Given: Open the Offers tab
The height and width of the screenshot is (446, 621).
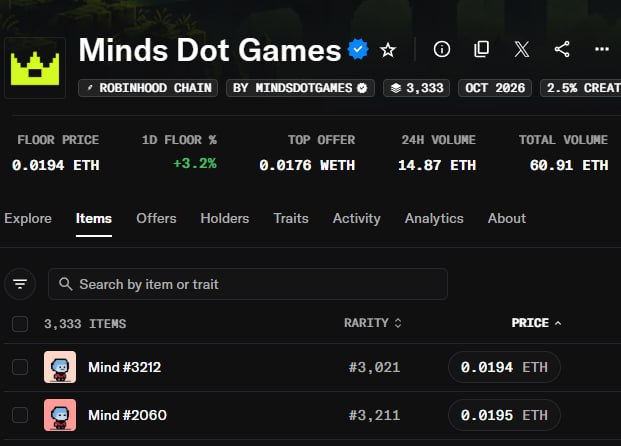Looking at the screenshot, I should tap(156, 219).
